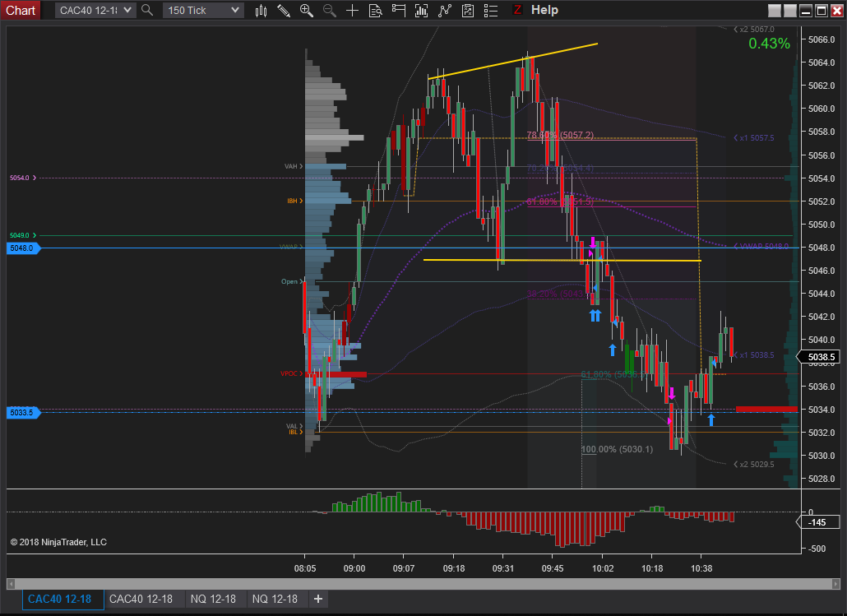This screenshot has width=847, height=616.
Task: Open the Help menu
Action: [544, 10]
